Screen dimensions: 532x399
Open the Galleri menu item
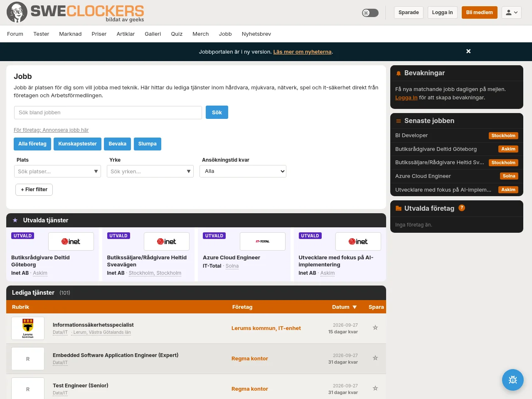coord(153,34)
